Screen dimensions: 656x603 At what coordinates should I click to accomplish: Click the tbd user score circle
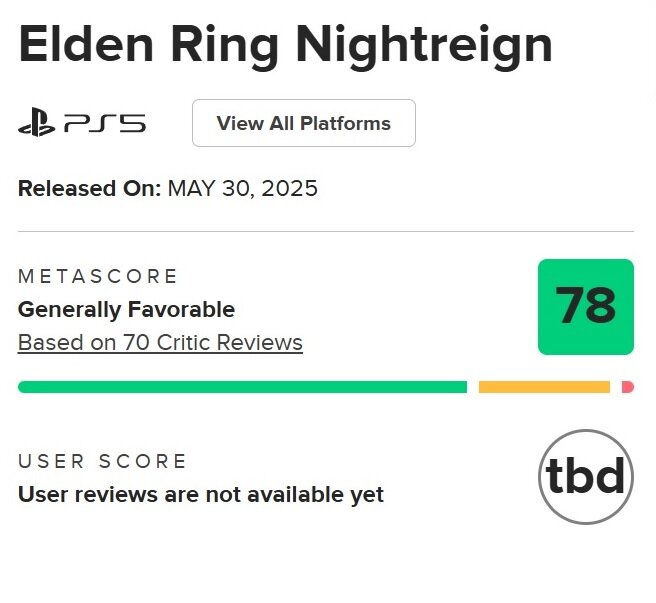(586, 477)
